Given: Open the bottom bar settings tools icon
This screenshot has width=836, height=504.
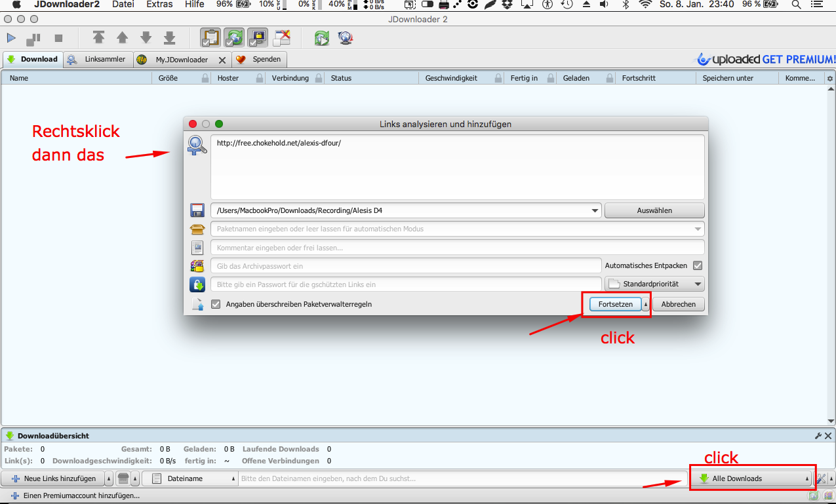Looking at the screenshot, I should point(822,478).
